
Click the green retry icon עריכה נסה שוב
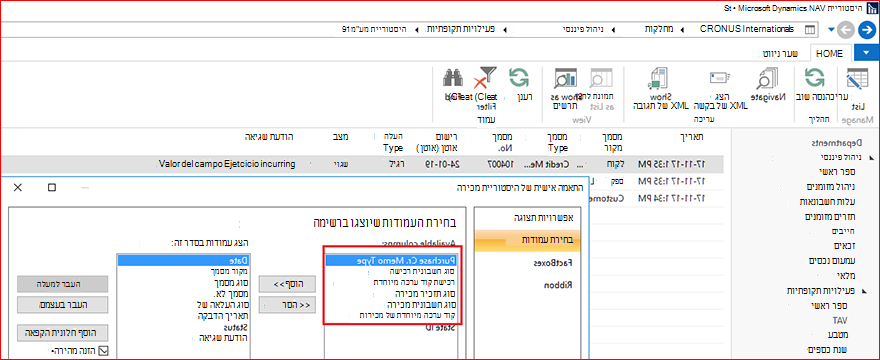(814, 79)
